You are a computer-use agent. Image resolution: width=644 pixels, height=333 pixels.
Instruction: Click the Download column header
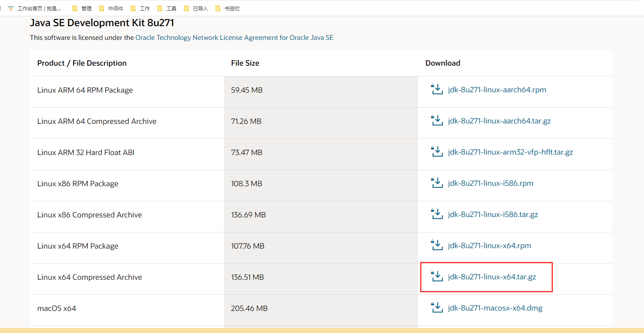(x=443, y=63)
